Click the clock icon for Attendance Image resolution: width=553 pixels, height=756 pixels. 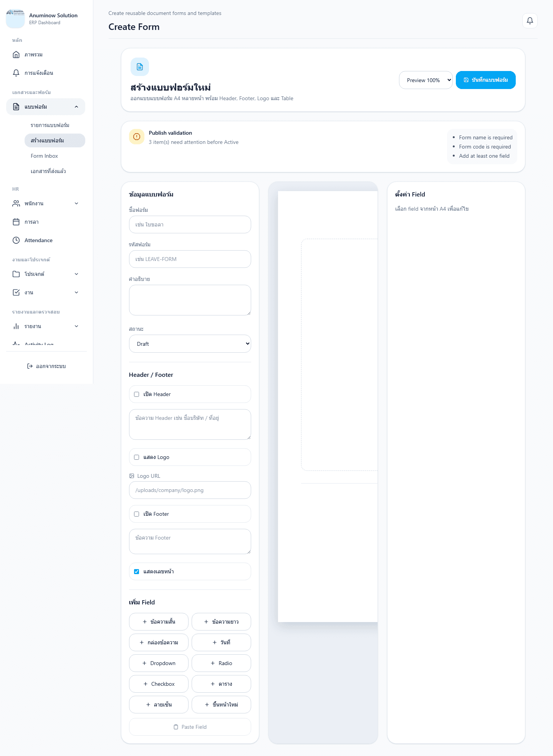[x=16, y=240]
